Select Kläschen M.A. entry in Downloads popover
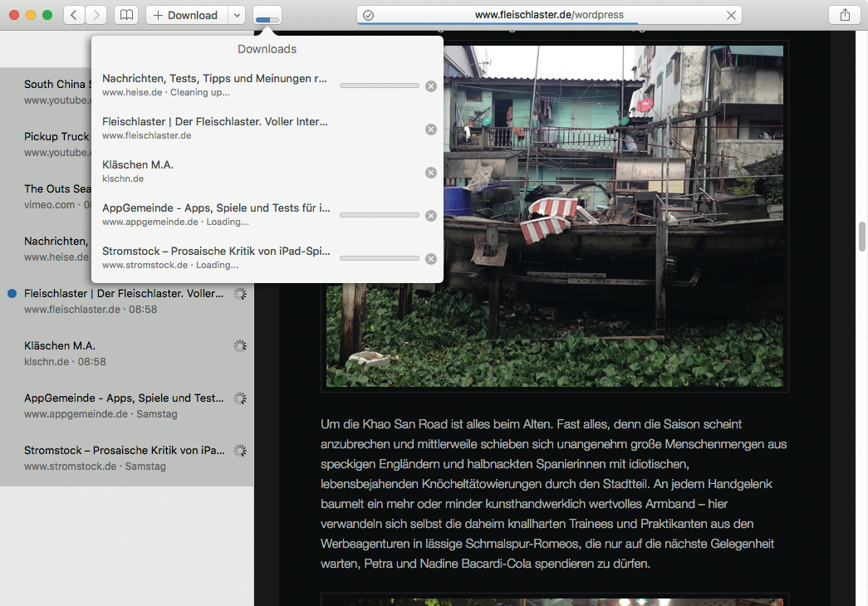The width and height of the screenshot is (868, 606). point(267,172)
